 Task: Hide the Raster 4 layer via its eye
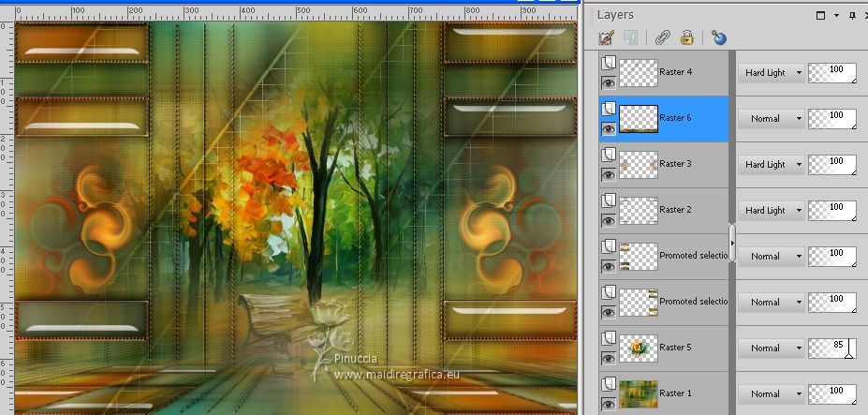pyautogui.click(x=609, y=83)
